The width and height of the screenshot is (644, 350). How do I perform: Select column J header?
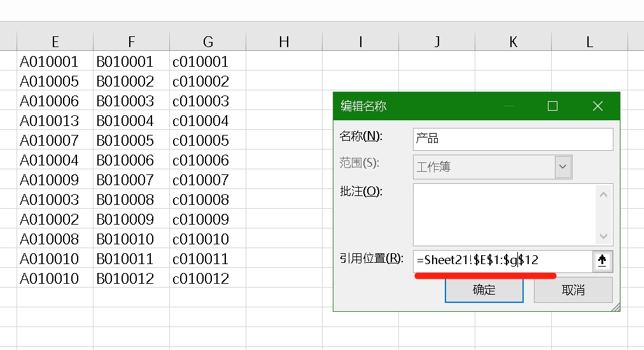pyautogui.click(x=437, y=41)
